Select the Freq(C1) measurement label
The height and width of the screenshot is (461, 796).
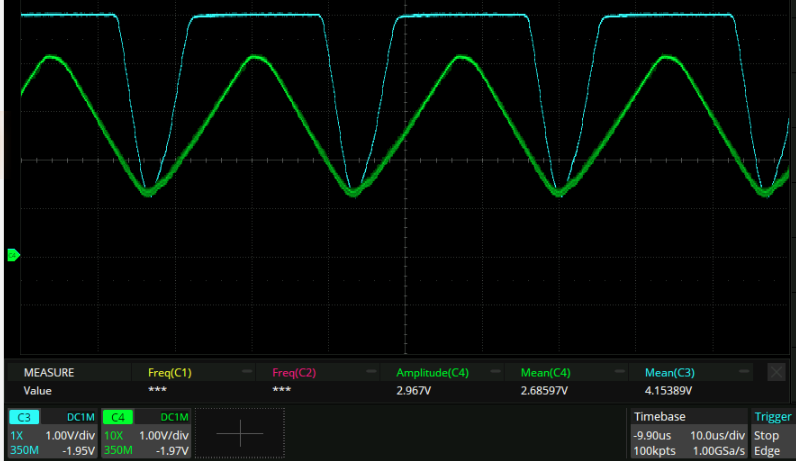[169, 372]
